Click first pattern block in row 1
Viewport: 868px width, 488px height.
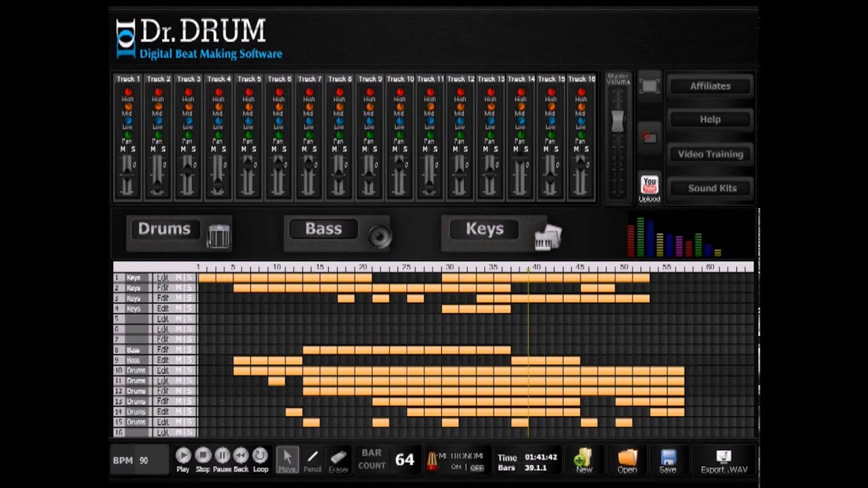(207, 278)
